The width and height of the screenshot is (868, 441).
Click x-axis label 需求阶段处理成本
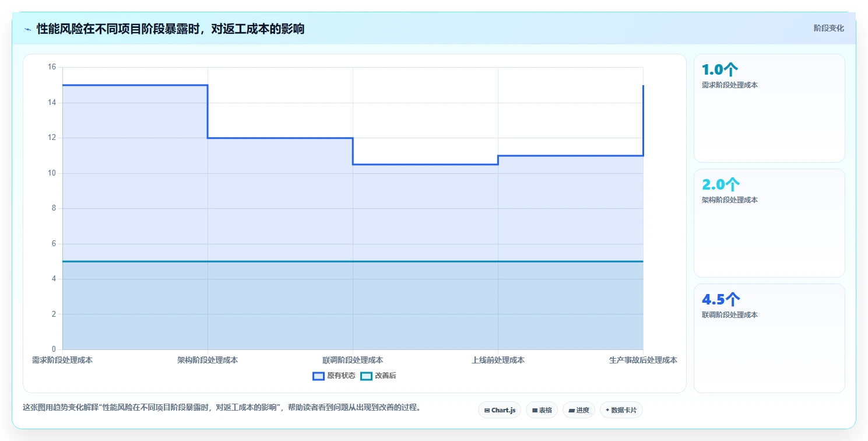point(62,360)
